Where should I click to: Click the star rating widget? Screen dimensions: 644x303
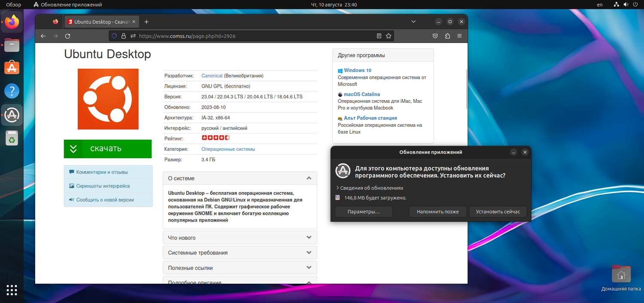216,138
